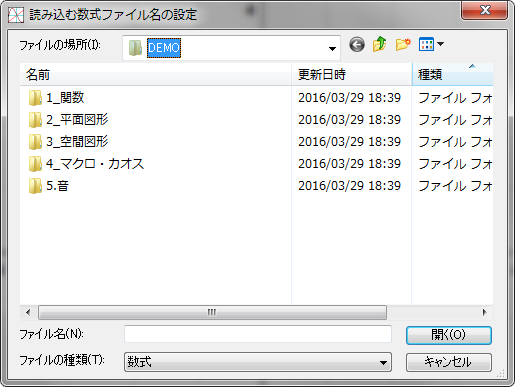515x387 pixels.
Task: Open the DEMO location dropdown
Action: click(x=332, y=49)
